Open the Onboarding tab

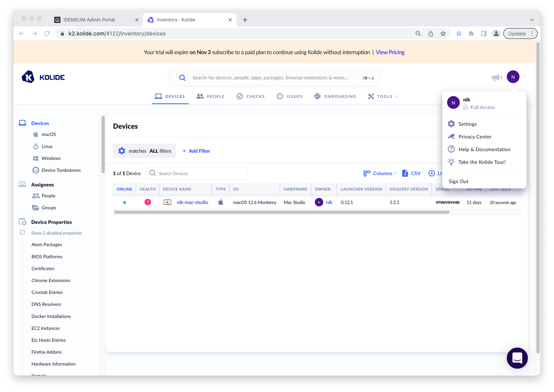(335, 96)
